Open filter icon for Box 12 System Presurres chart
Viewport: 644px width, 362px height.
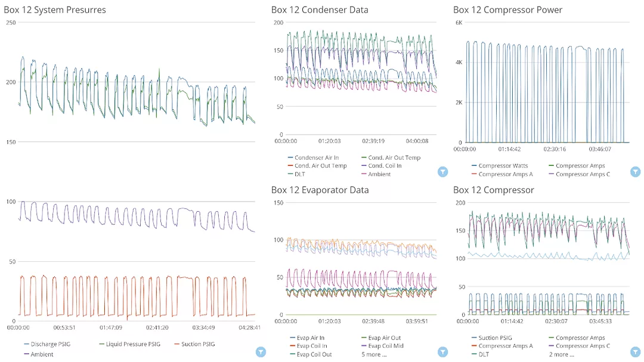(x=261, y=352)
